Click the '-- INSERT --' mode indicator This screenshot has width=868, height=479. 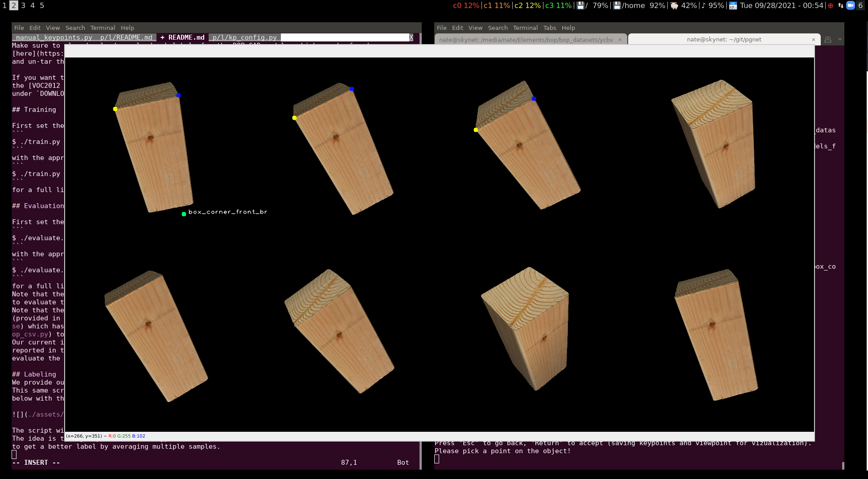[36, 463]
